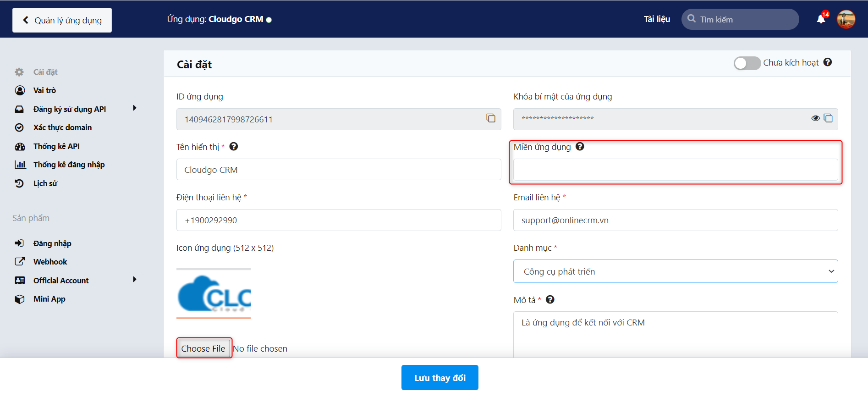Click help icon next to Mô tả
Image resolution: width=868 pixels, height=397 pixels.
click(x=550, y=300)
